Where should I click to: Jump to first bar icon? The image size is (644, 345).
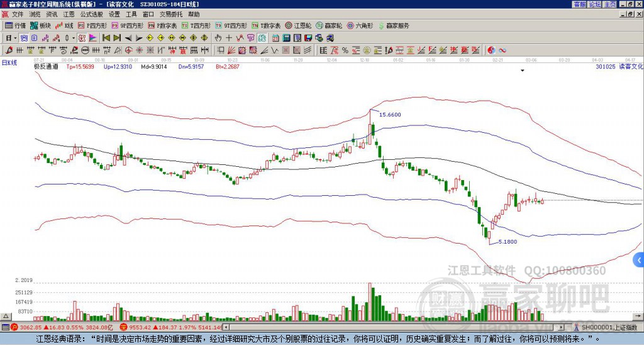106,38
